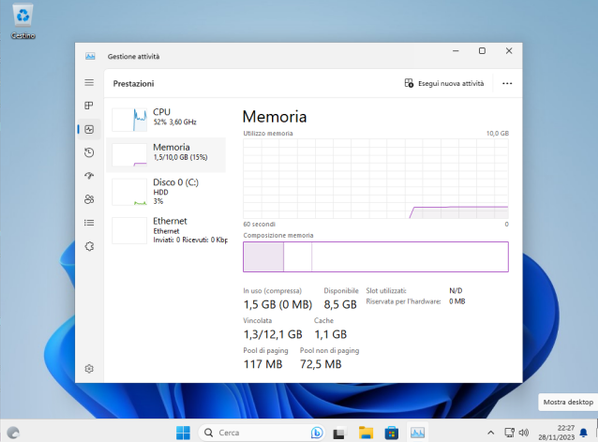598x442 pixels.
Task: Select the Performance page icon in sidebar
Action: point(89,129)
